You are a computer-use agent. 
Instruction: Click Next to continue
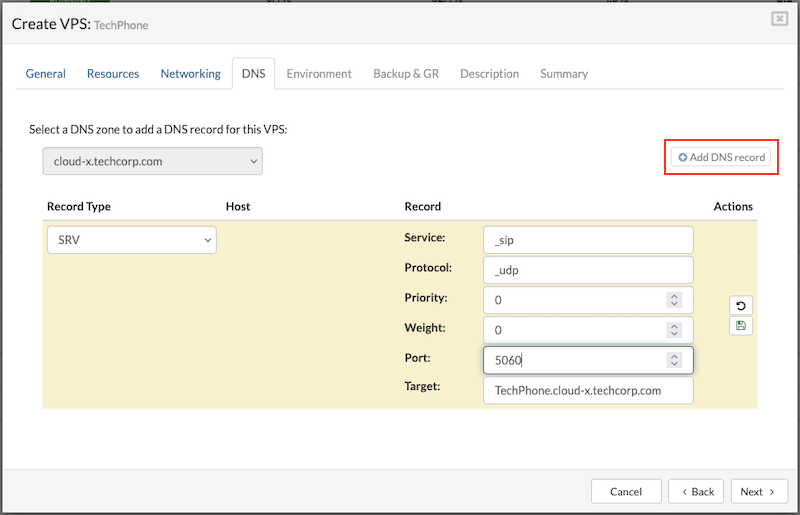click(x=758, y=492)
